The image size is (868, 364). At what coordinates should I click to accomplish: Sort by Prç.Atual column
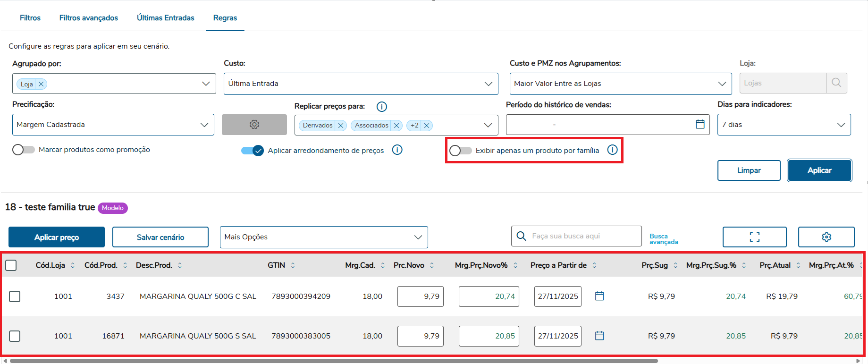click(798, 265)
